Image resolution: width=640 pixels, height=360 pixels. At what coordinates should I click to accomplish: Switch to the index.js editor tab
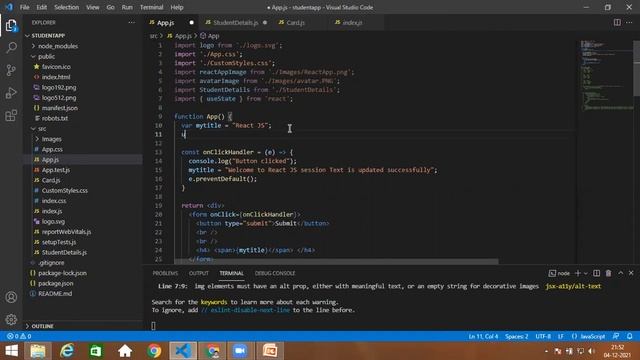point(352,22)
